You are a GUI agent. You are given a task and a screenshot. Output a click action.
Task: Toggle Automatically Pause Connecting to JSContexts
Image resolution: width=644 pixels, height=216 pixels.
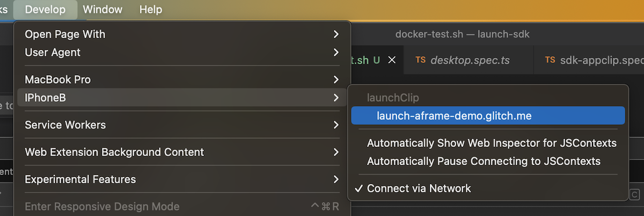488,161
